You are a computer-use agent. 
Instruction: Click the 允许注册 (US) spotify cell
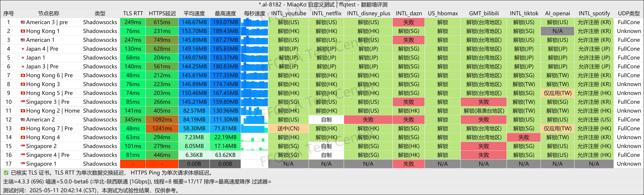pos(594,120)
